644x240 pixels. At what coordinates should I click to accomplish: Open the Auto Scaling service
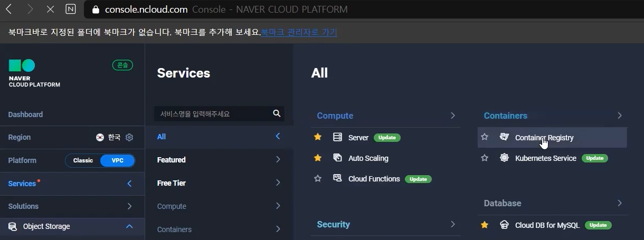pyautogui.click(x=368, y=158)
